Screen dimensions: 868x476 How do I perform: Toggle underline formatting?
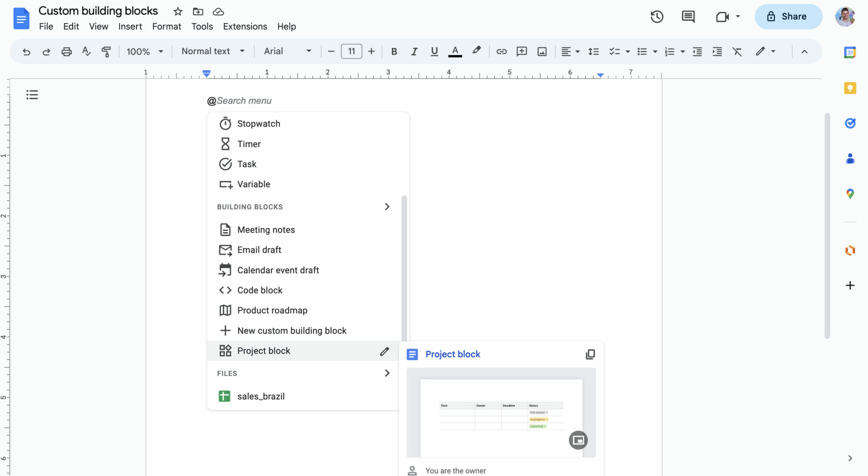tap(434, 51)
